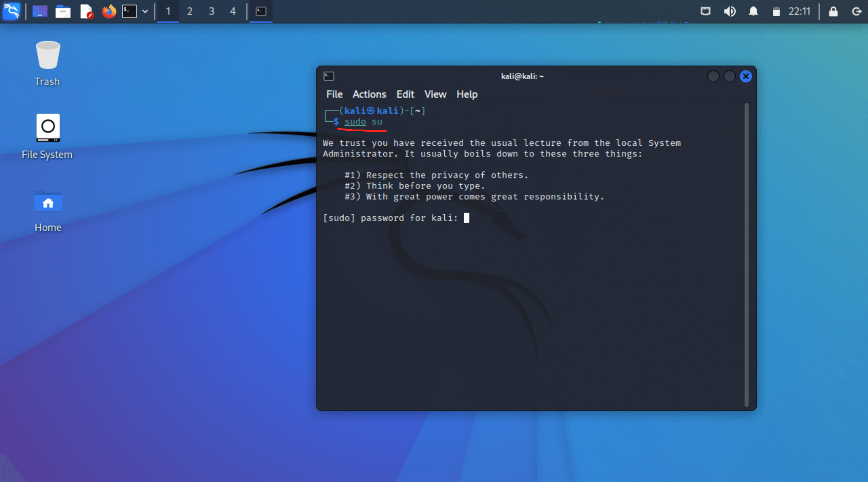Select the Trash desktop icon
This screenshot has height=482, width=868.
coord(48,63)
